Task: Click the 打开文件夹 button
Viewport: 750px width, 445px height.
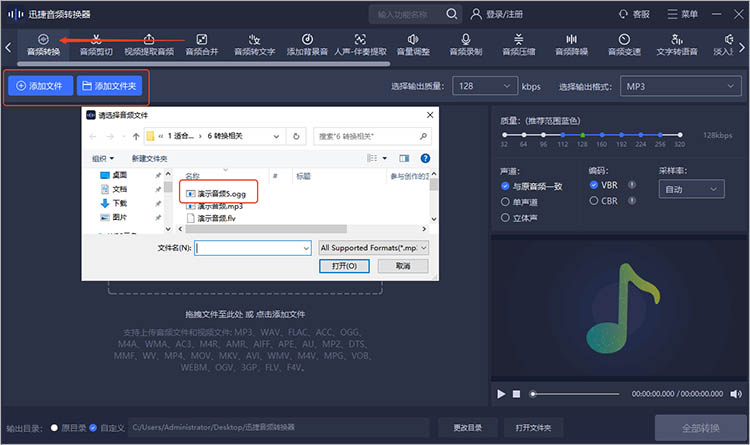Action: tap(533, 428)
